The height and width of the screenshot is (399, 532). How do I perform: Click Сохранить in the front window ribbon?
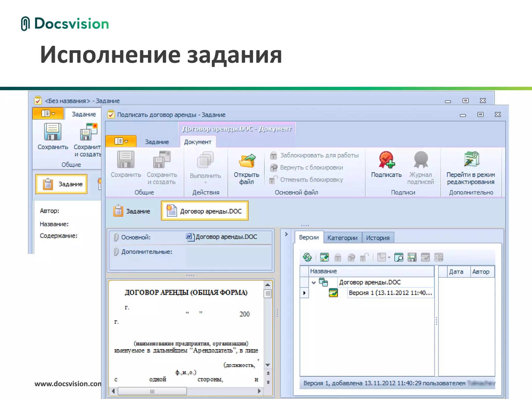[126, 164]
